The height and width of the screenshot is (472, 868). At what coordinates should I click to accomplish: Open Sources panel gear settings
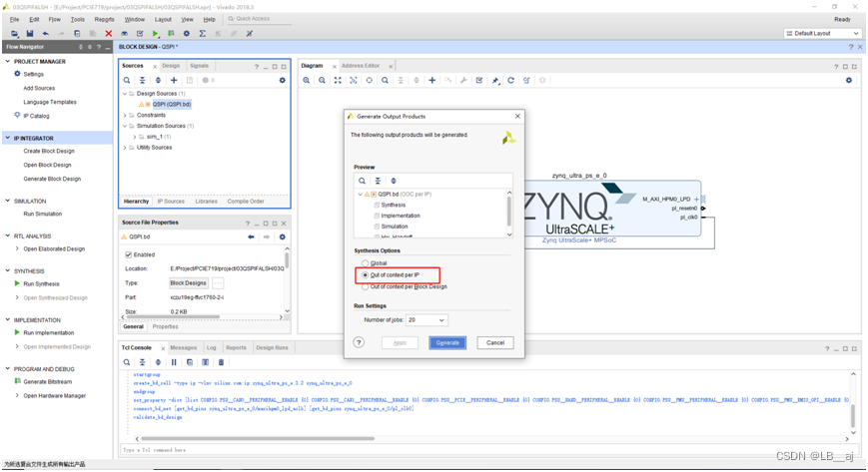pyautogui.click(x=283, y=80)
